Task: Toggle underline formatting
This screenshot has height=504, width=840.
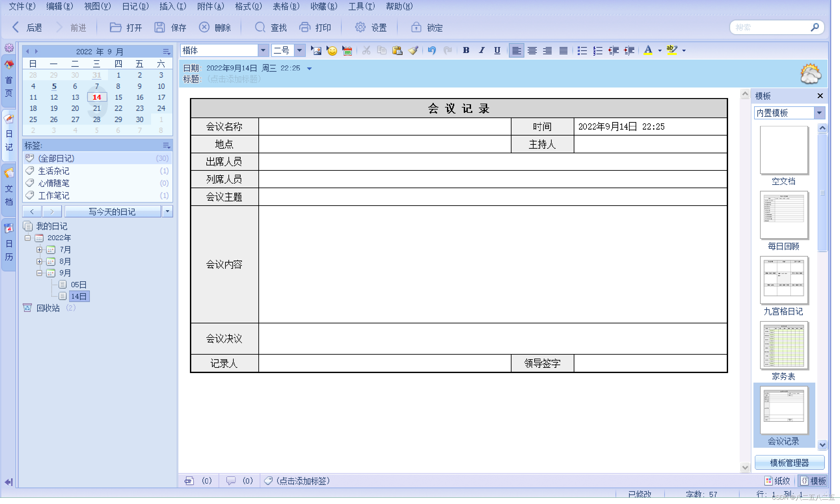Action: [x=497, y=51]
